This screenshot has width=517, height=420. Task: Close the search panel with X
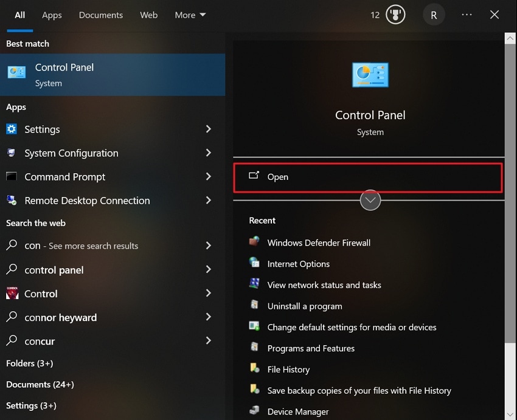tap(494, 15)
